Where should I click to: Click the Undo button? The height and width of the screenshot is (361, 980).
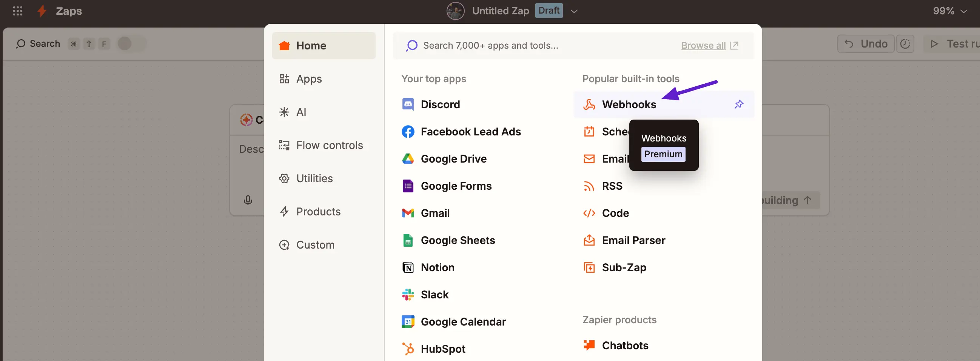coord(866,44)
